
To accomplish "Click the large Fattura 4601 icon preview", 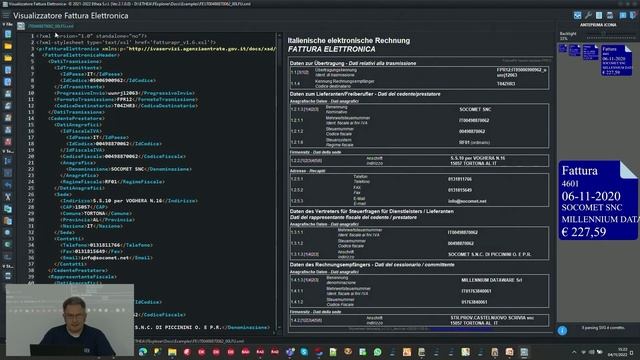I will pyautogui.click(x=598, y=200).
